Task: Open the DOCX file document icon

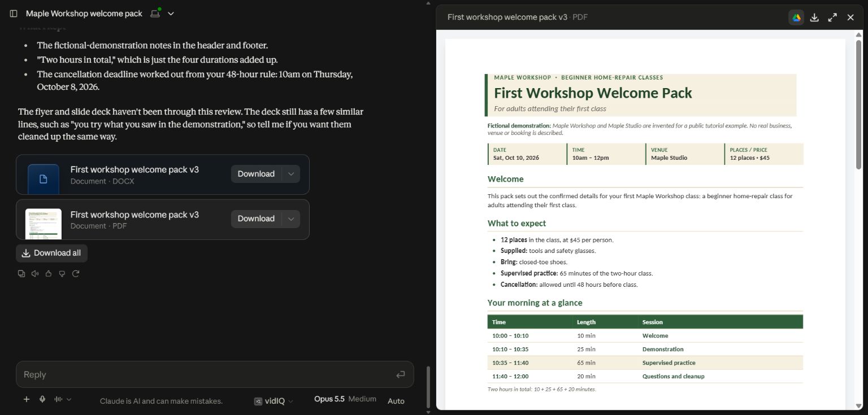Action: [44, 179]
